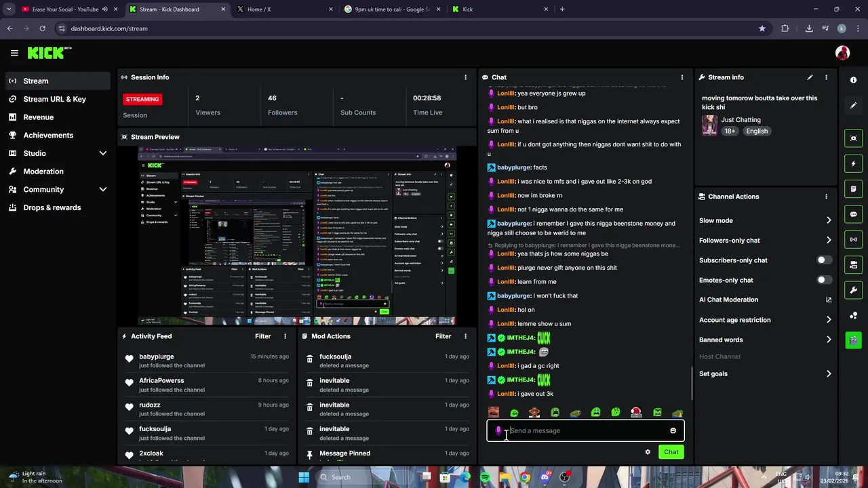The width and height of the screenshot is (868, 488).
Task: Click babyplurge in Activity Feed
Action: (x=157, y=357)
